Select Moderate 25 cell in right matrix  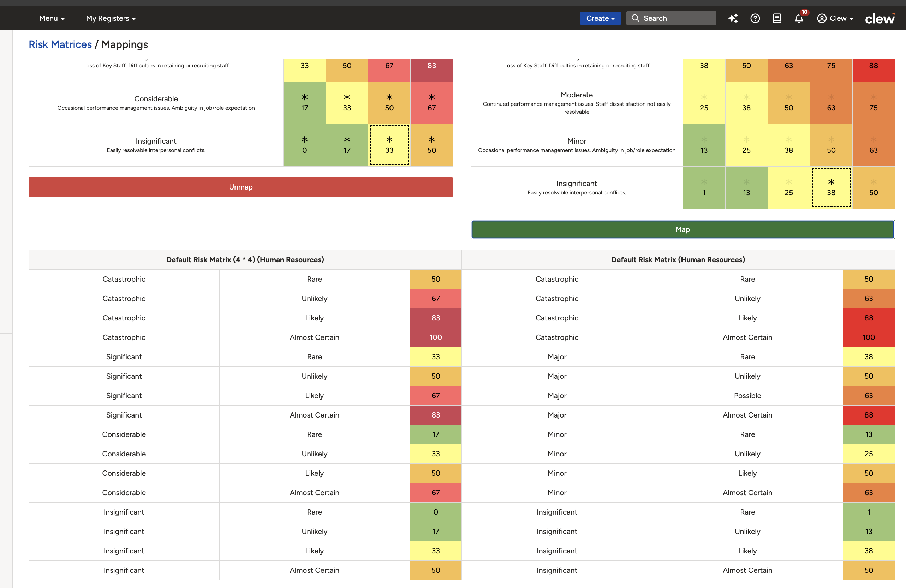[704, 103]
